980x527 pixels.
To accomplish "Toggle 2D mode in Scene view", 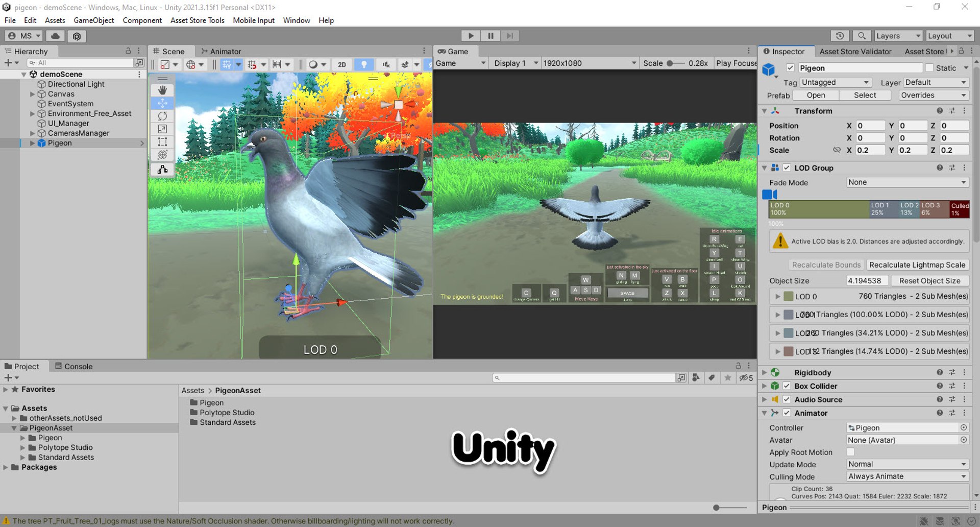I will tap(342, 64).
